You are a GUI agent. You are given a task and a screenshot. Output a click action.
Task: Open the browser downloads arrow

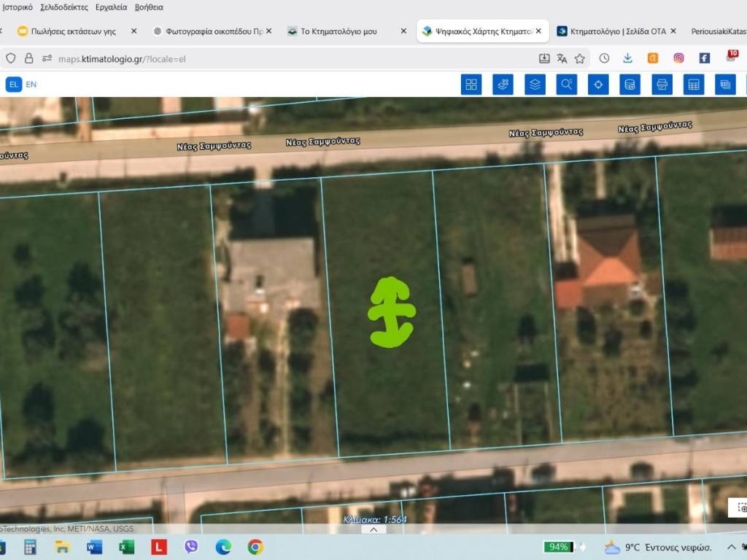627,58
